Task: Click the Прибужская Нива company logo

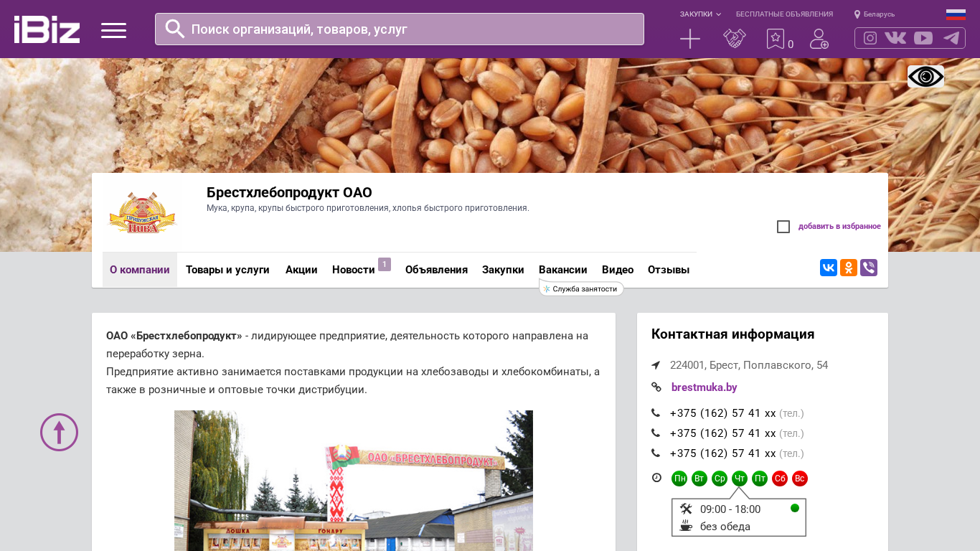Action: (x=142, y=214)
